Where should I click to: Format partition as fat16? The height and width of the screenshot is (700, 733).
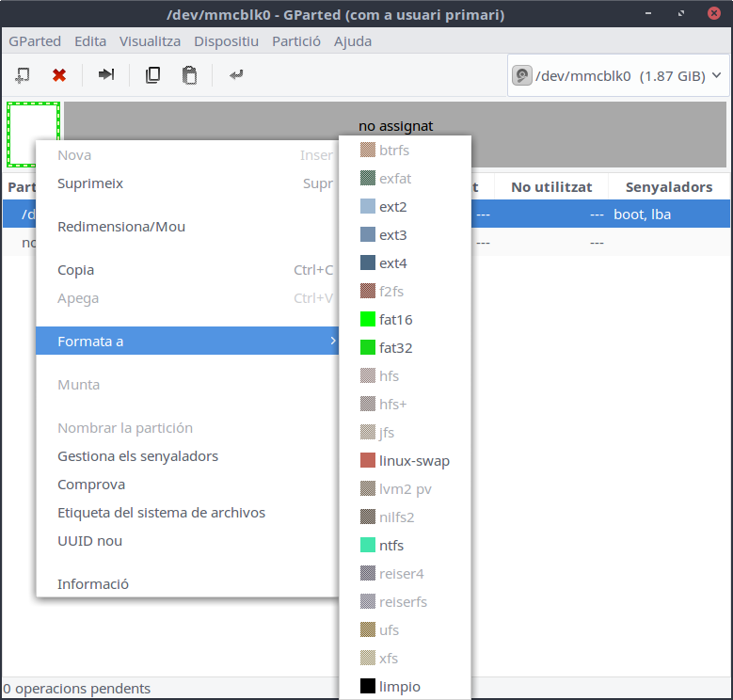405,320
